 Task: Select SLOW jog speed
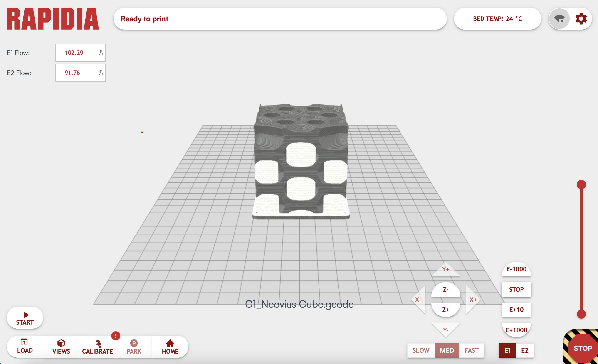point(421,350)
